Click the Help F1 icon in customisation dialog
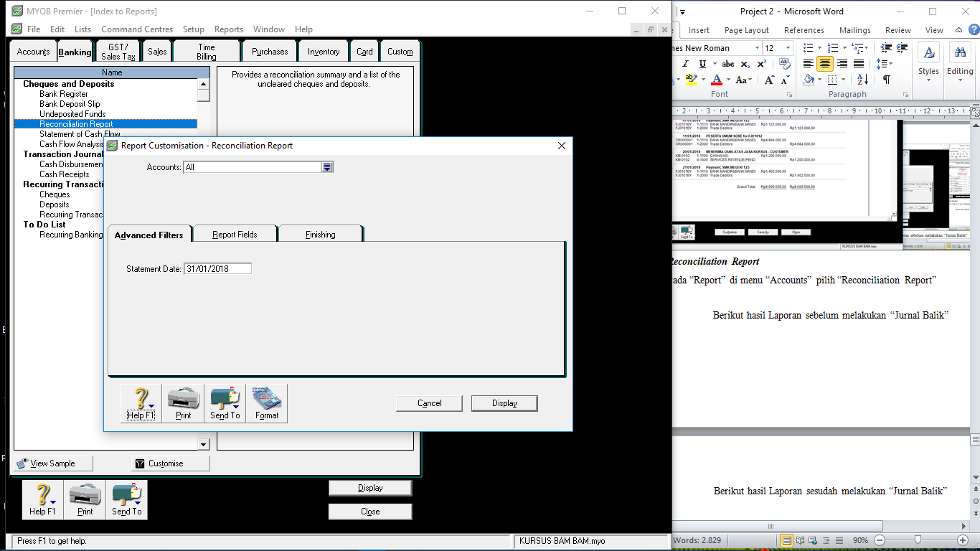Viewport: 980px width, 551px height. point(141,403)
